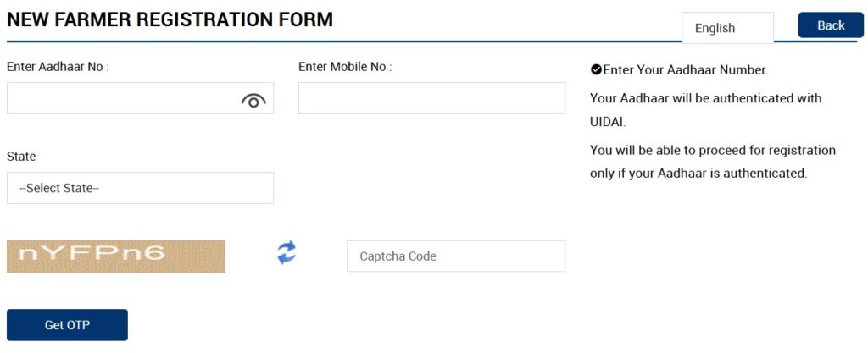The width and height of the screenshot is (868, 353).
Task: Click the "Enter Your Aadhaar Number." instruction text
Action: point(685,70)
